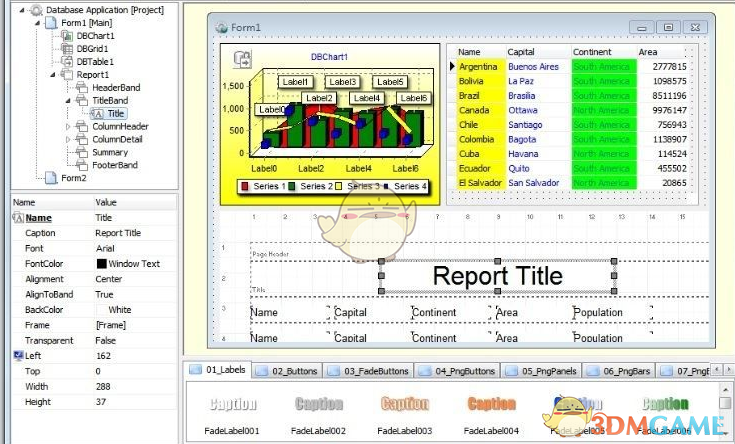Open the 06_PngBars tab
Image resolution: width=735 pixels, height=444 pixels.
click(x=619, y=371)
